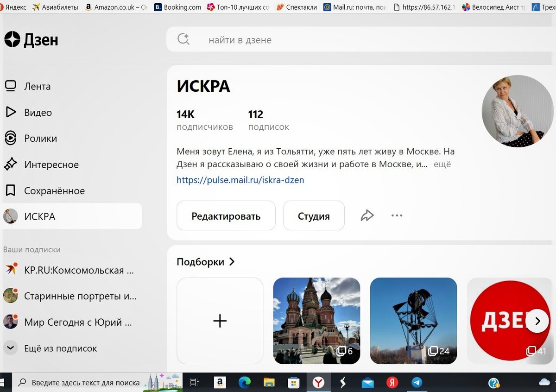Screen dimensions: 556x392
Task: Click the search magnifier icon
Action: 183,39
